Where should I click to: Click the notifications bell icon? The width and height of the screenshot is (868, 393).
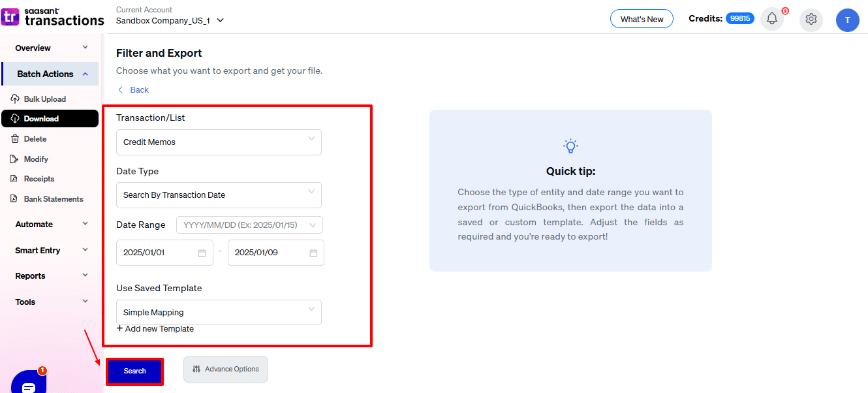point(772,19)
